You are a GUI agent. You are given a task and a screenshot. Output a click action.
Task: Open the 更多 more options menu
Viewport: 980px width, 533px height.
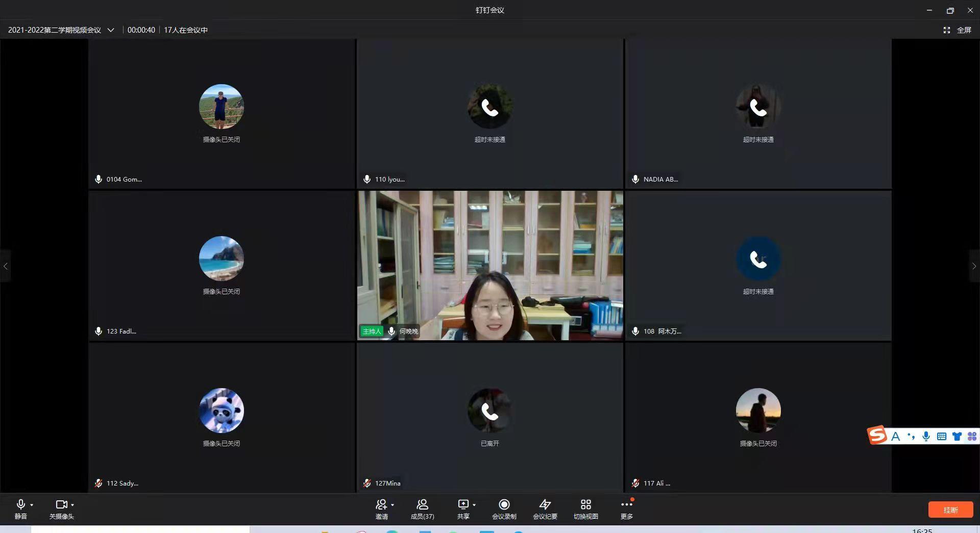coord(626,509)
